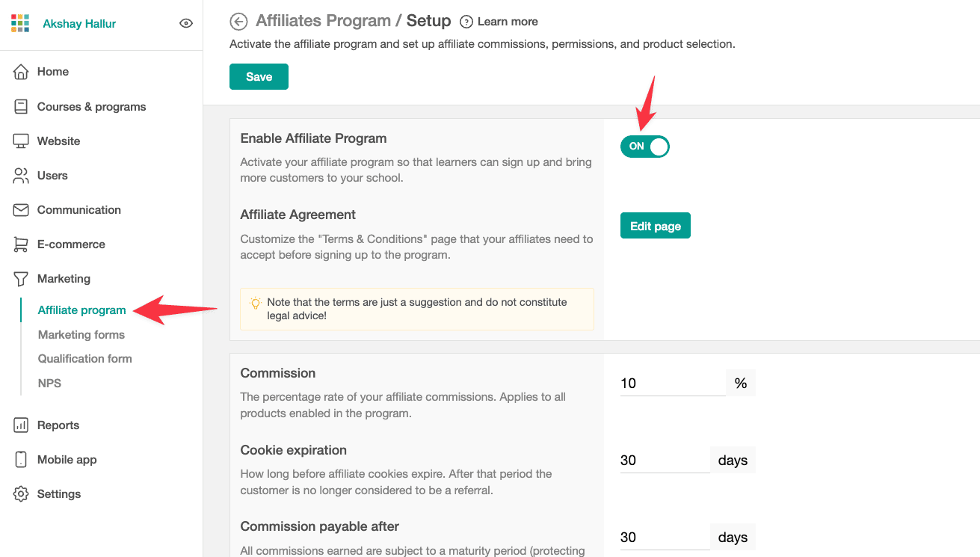Click the Users sidebar icon
Viewport: 980px width, 557px height.
coord(22,175)
